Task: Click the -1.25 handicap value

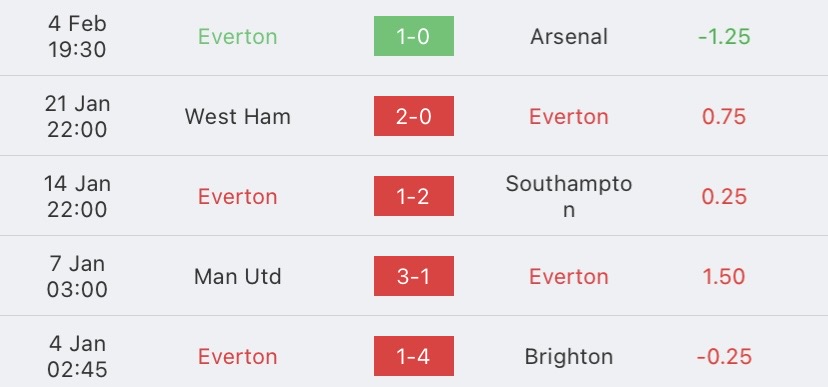Action: coord(724,36)
